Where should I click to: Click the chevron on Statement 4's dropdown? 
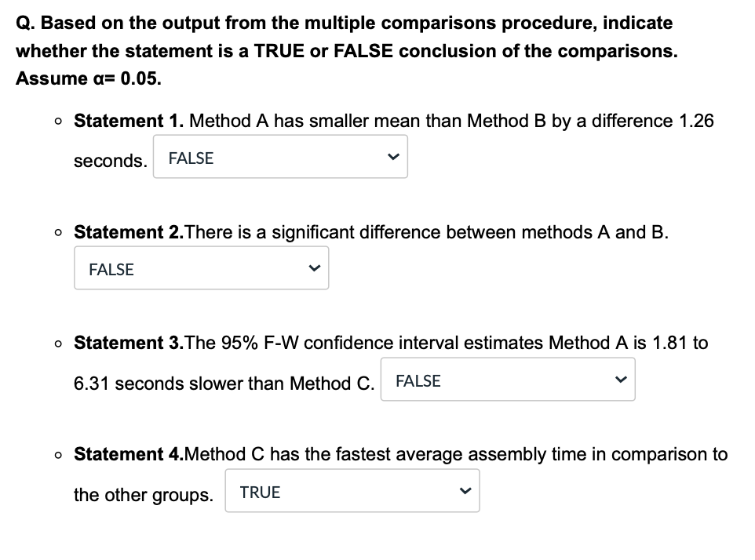tap(464, 490)
